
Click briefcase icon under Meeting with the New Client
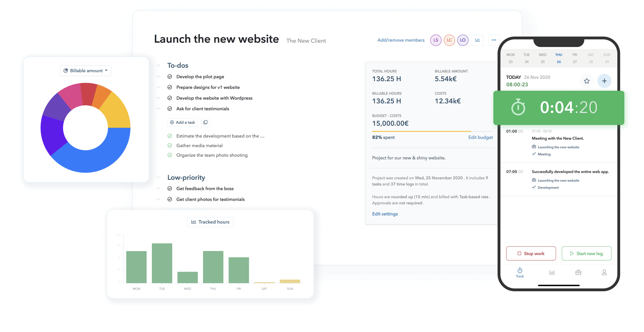(x=534, y=147)
